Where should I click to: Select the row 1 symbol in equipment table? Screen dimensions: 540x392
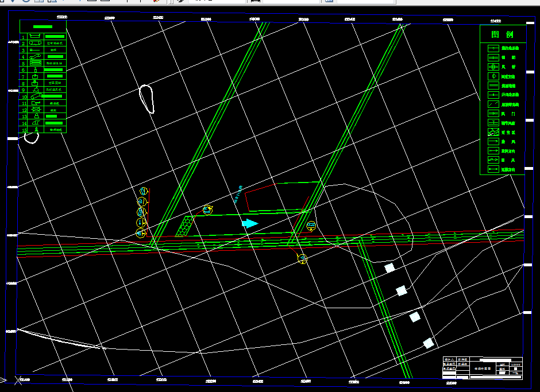pos(36,37)
